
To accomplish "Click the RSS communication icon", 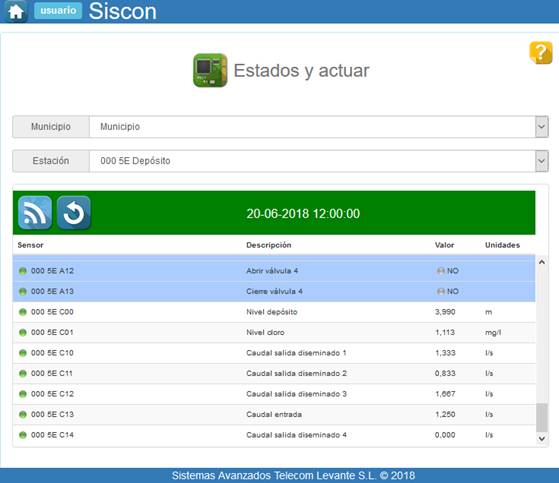I will 35,212.
